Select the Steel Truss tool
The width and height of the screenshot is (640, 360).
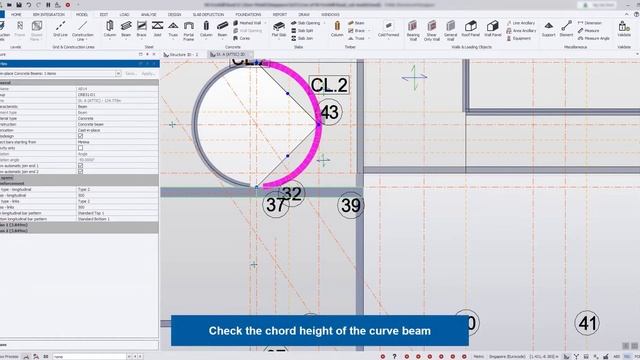tap(173, 29)
